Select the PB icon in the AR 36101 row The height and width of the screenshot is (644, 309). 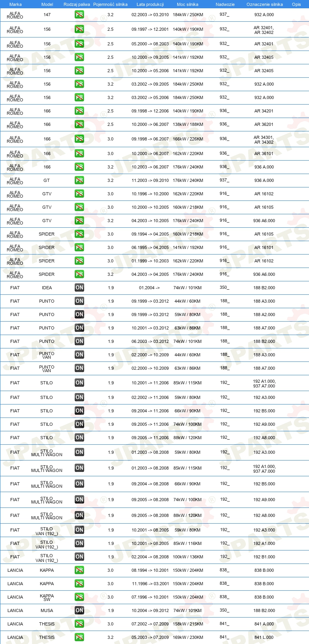tap(79, 154)
